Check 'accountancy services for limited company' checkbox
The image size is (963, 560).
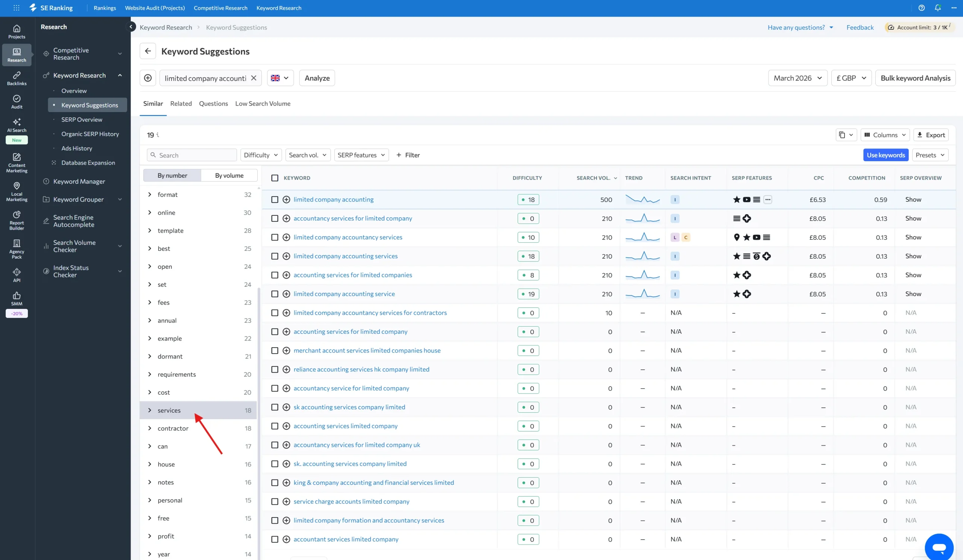coord(274,218)
